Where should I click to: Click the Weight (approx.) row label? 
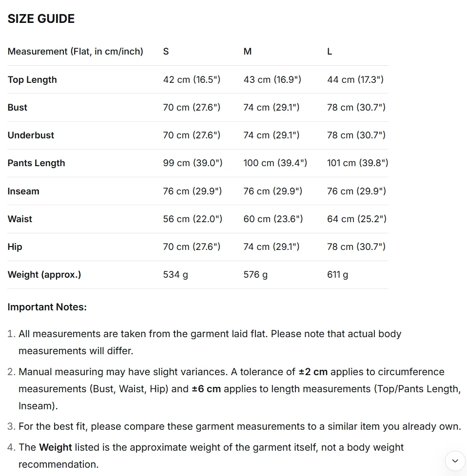44,274
